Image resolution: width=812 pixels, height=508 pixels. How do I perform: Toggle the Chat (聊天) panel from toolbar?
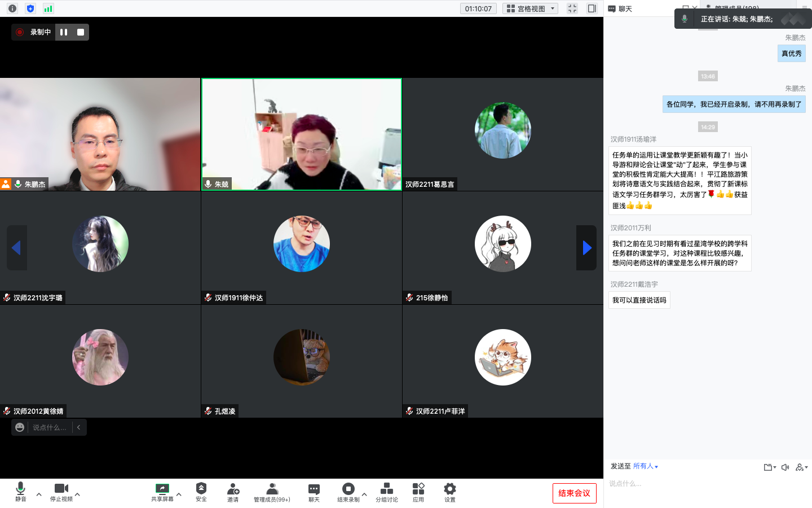pyautogui.click(x=314, y=492)
